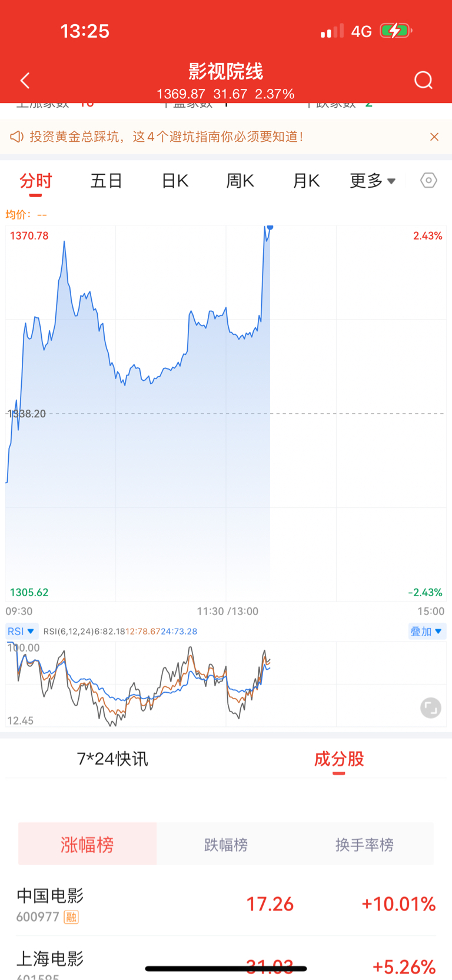Open the RSI indicator dropdown
Viewport: 452px width, 980px height.
[21, 631]
